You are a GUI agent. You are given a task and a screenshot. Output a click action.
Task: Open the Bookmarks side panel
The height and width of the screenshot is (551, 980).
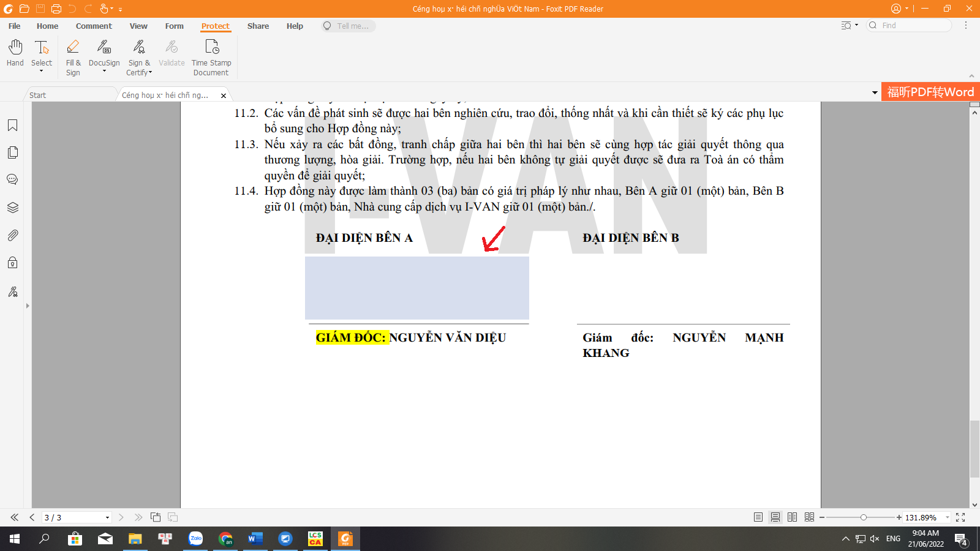coord(12,126)
